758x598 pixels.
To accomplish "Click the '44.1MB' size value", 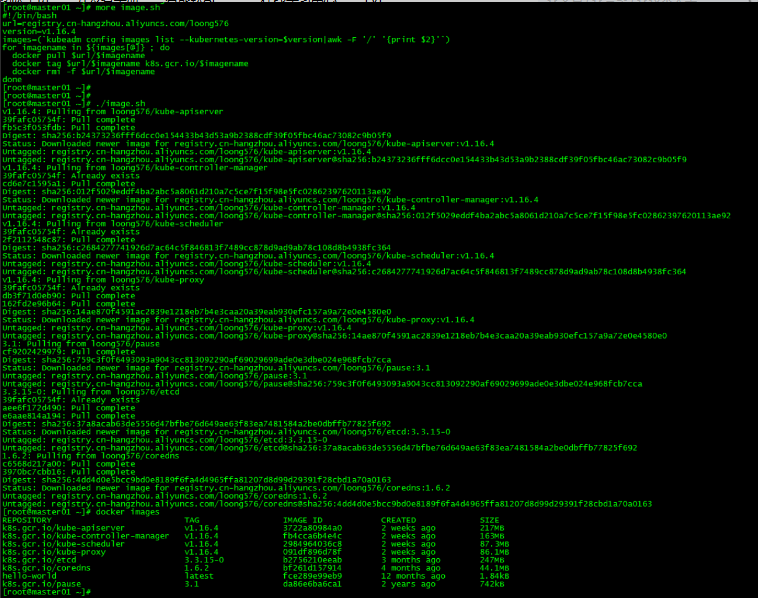I will pos(495,568).
